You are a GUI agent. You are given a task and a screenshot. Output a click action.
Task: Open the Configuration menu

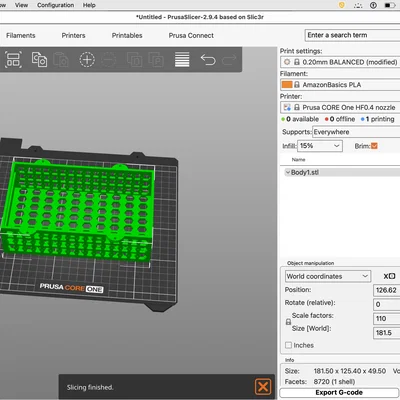[x=56, y=5]
